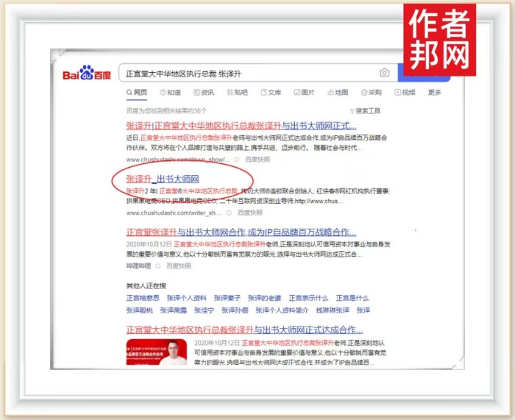The width and height of the screenshot is (515, 420).
Task: Open 正宫堂张泽升 IP自品牌百万战略合作 result
Action: (241, 232)
